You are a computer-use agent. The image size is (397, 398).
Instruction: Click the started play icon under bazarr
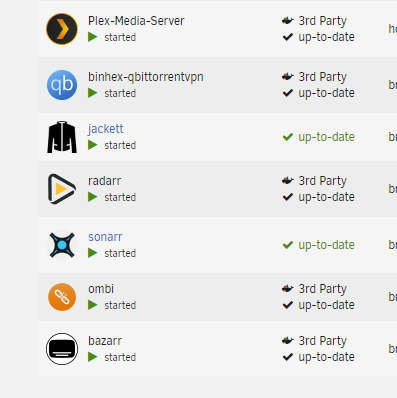click(93, 357)
